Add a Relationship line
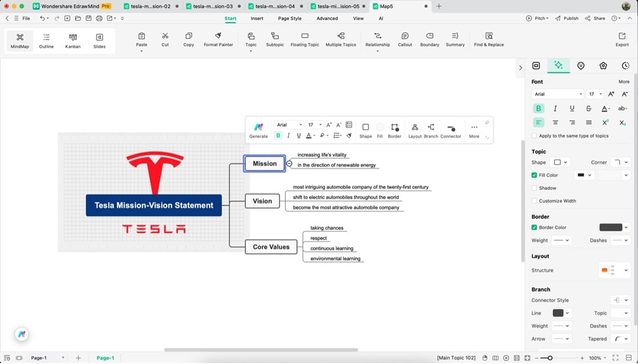 [377, 40]
